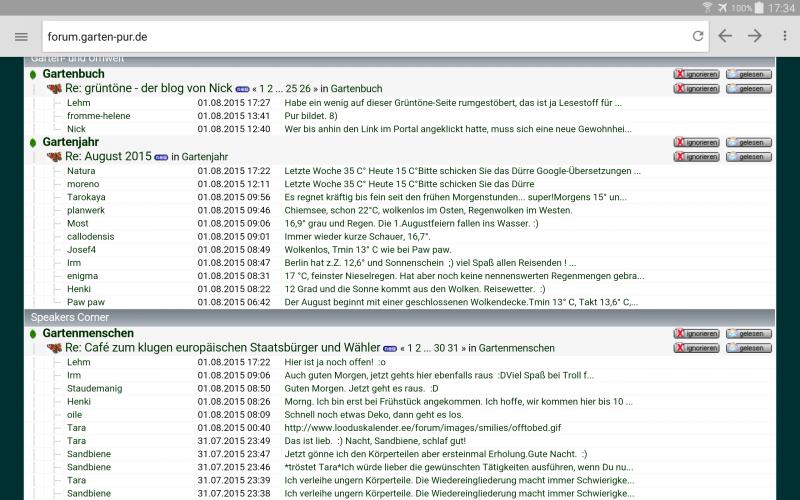Click the green leaf icon beside Gartenbuch

[x=33, y=75]
